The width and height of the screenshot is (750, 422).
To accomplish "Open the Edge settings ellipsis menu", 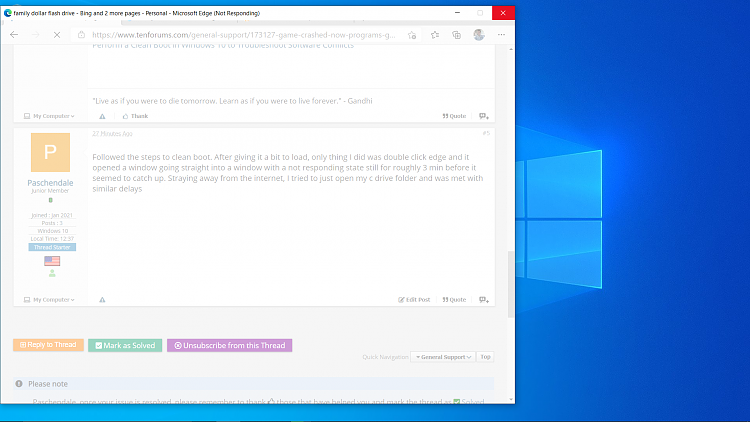I will pyautogui.click(x=501, y=35).
